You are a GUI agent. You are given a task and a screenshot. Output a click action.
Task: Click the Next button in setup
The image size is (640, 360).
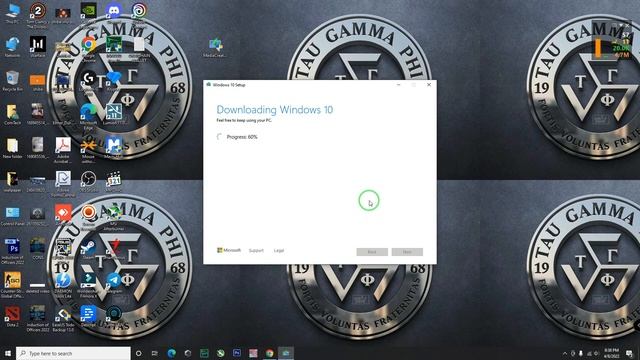tap(407, 252)
